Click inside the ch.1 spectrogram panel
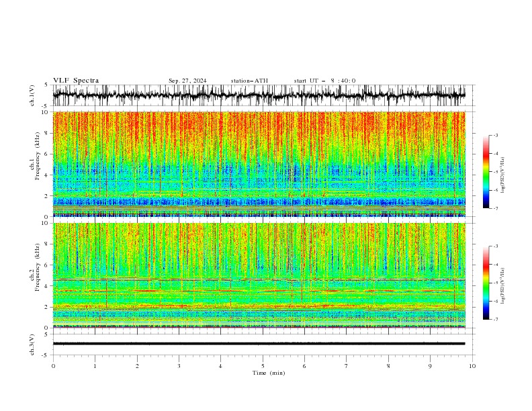The image size is (532, 411). (259, 164)
